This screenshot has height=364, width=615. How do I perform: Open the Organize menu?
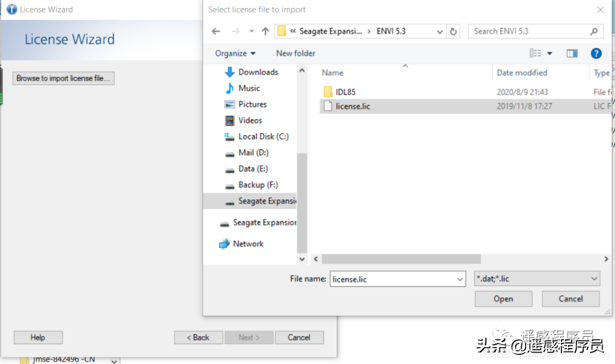coord(234,53)
